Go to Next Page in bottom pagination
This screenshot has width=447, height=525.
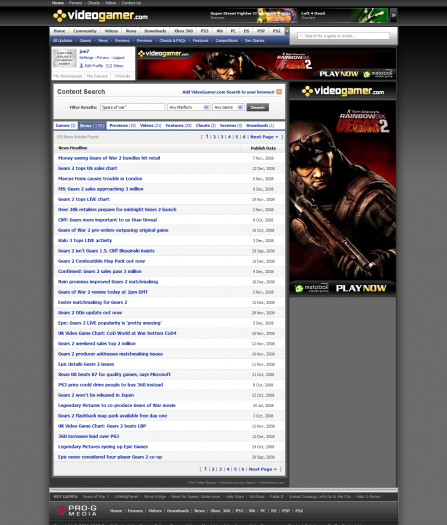263,469
